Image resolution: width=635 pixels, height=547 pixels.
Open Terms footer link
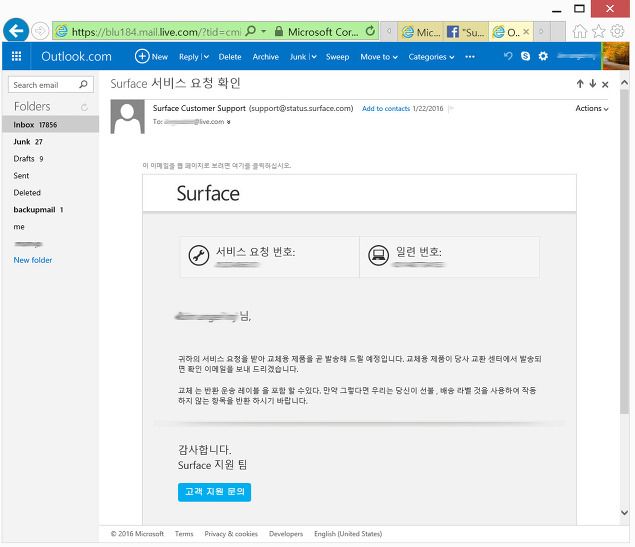[x=184, y=534]
